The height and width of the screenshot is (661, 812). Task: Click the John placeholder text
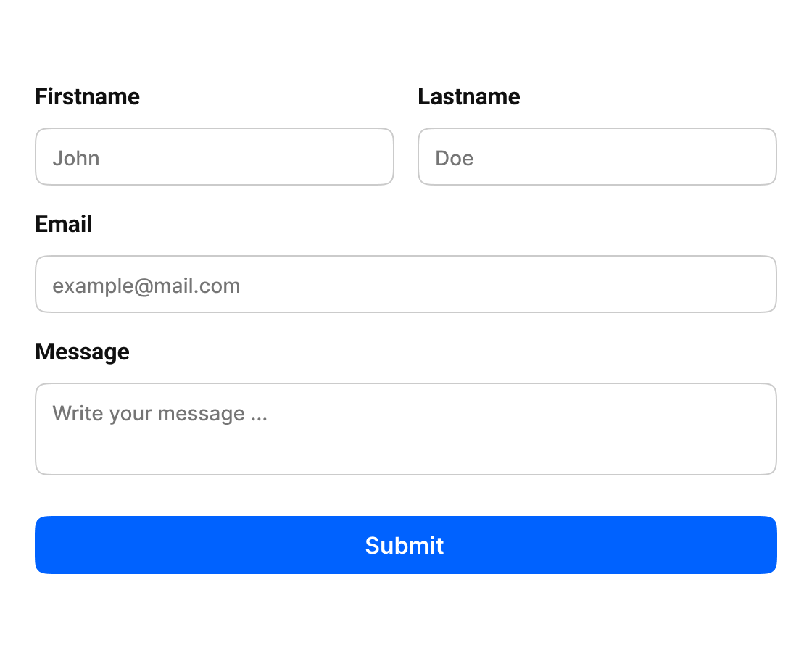76,158
